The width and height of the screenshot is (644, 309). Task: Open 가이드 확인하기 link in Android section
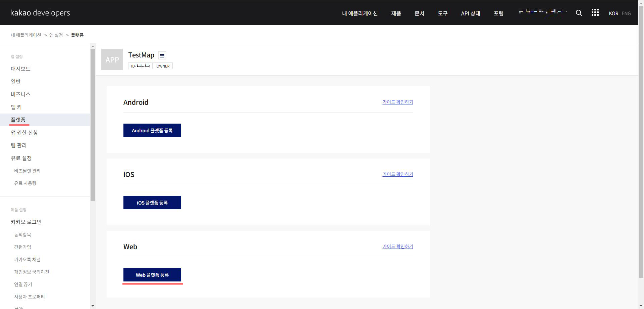[398, 102]
